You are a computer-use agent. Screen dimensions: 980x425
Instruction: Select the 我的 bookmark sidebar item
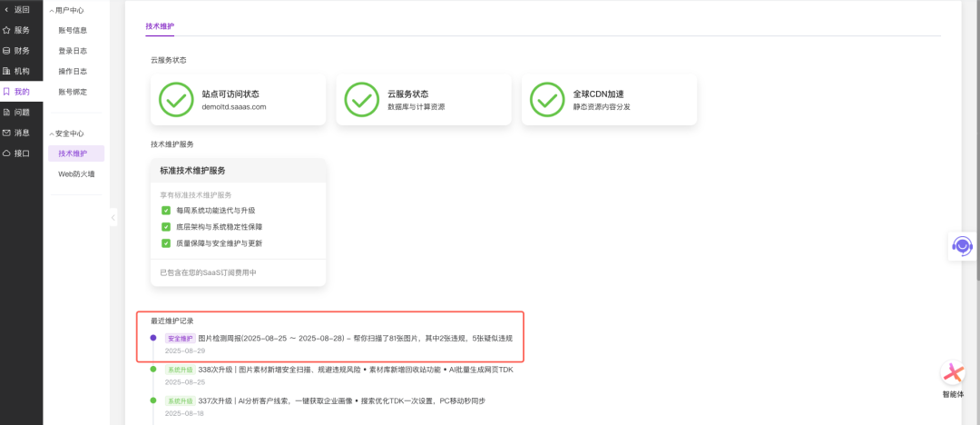click(x=21, y=92)
